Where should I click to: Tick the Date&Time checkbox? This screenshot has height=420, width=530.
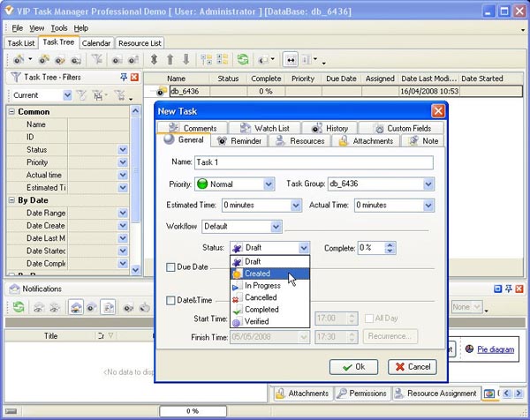pyautogui.click(x=171, y=300)
